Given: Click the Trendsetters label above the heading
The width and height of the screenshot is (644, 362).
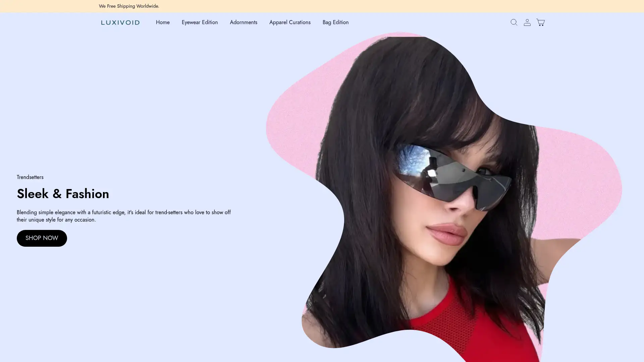Looking at the screenshot, I should click(x=30, y=177).
